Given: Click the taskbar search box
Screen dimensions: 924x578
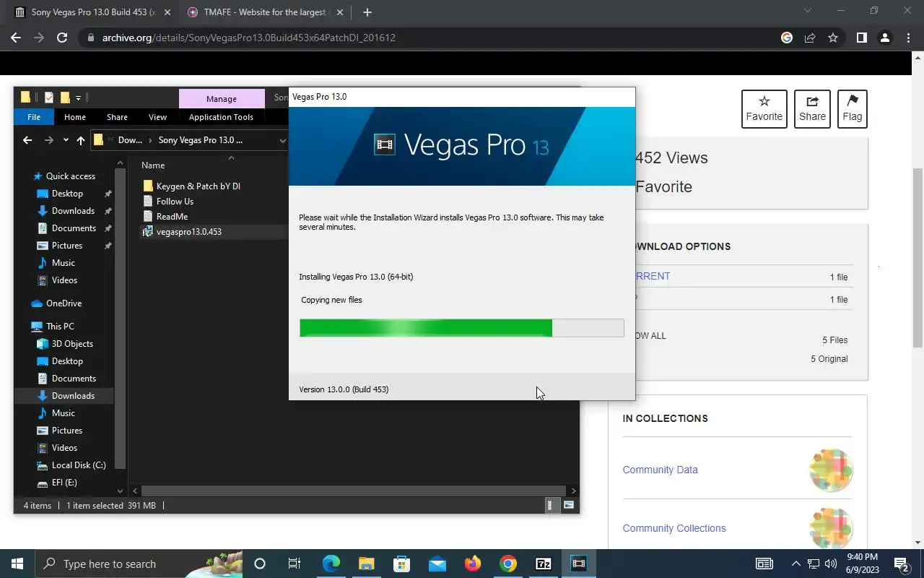Looking at the screenshot, I should (139, 564).
